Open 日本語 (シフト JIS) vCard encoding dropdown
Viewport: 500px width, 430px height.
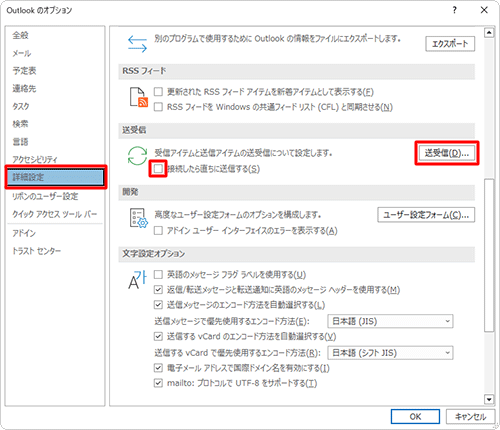[390, 353]
